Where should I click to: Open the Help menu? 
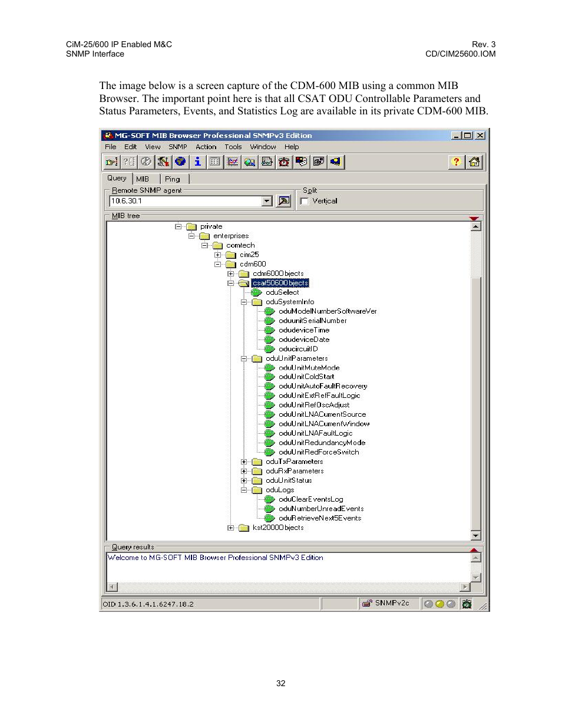coord(292,147)
